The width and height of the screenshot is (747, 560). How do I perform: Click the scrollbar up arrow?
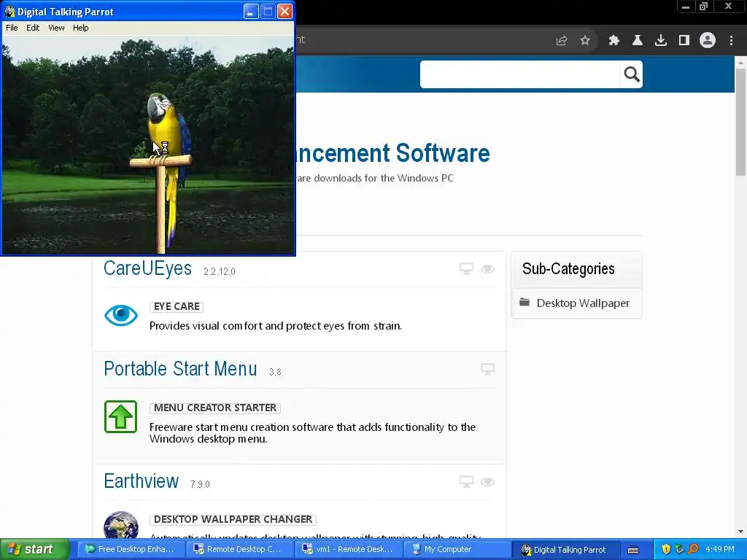click(740, 63)
